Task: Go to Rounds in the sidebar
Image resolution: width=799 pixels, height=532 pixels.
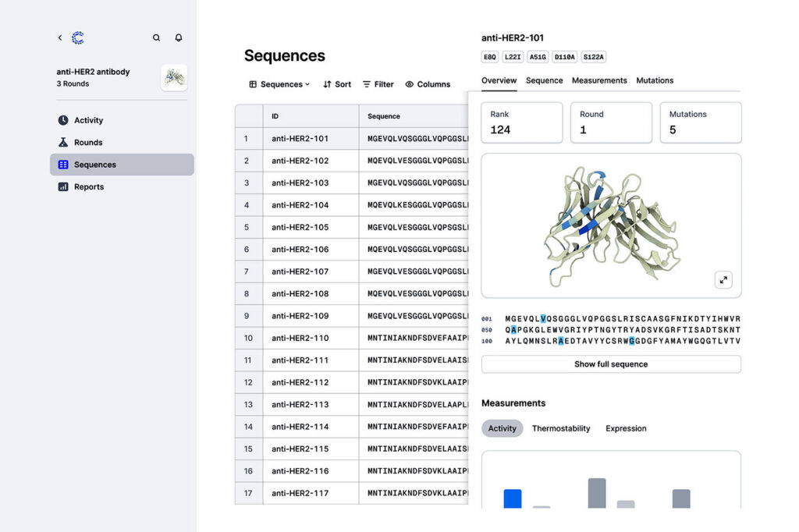Action: coord(88,143)
